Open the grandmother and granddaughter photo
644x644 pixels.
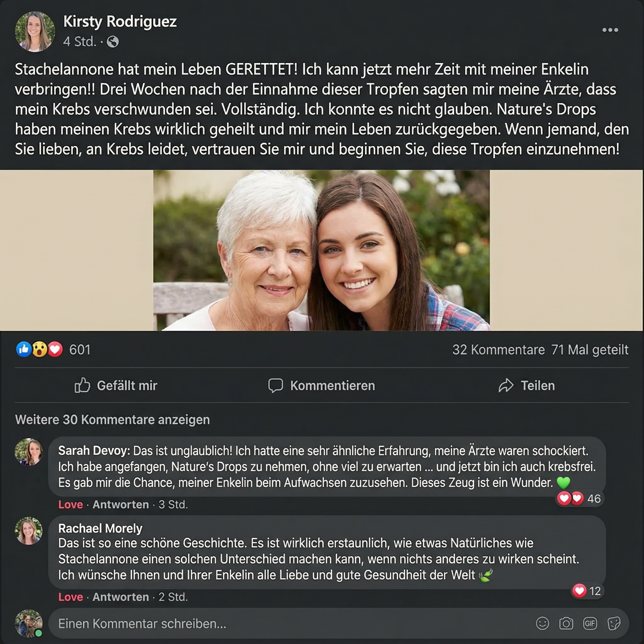[321, 250]
